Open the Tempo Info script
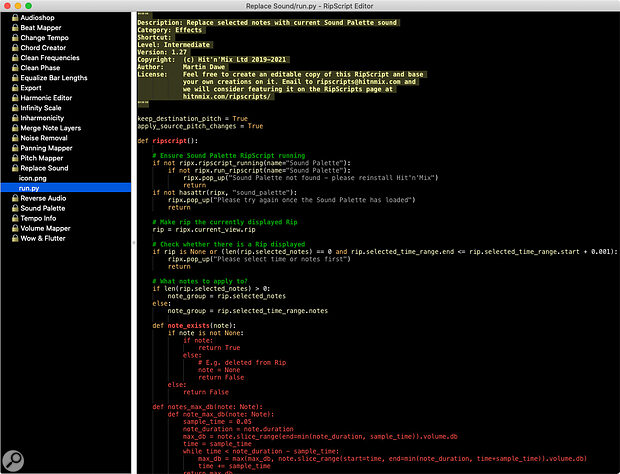Viewport: 620px width, 474px height. [x=38, y=218]
